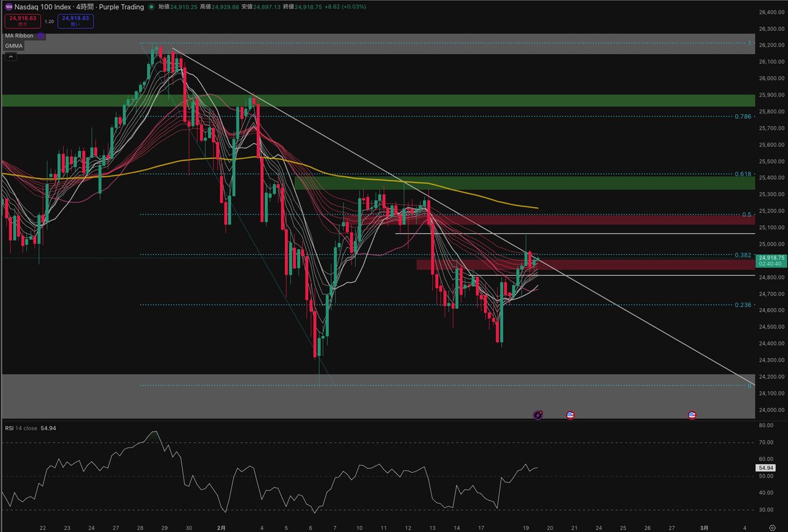Screen dimensions: 788x532
Task: Click the 1.20 spread value
Action: 49,21
